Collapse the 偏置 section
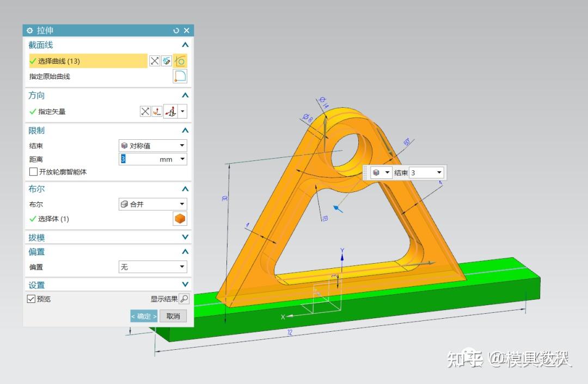This screenshot has width=588, height=384. (x=185, y=251)
